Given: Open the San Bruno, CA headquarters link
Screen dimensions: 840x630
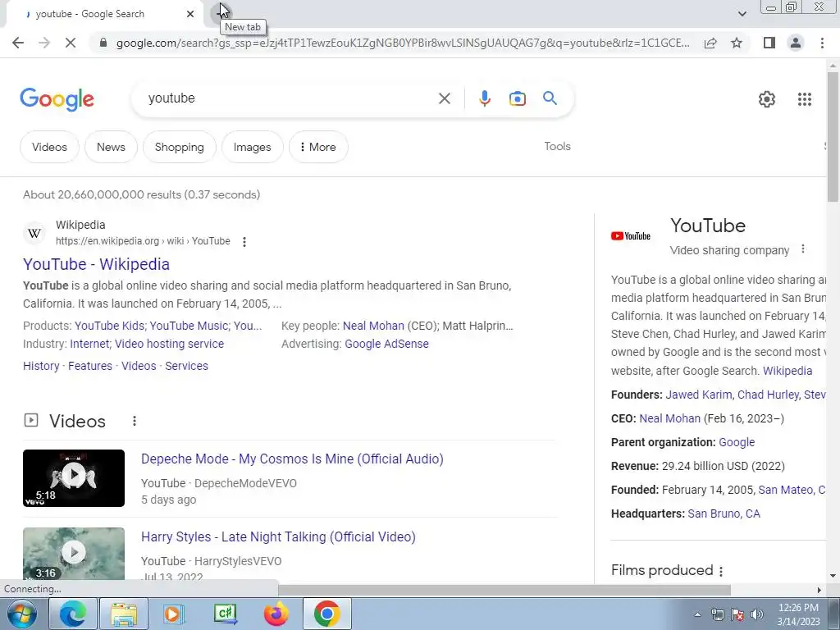Looking at the screenshot, I should [x=724, y=514].
